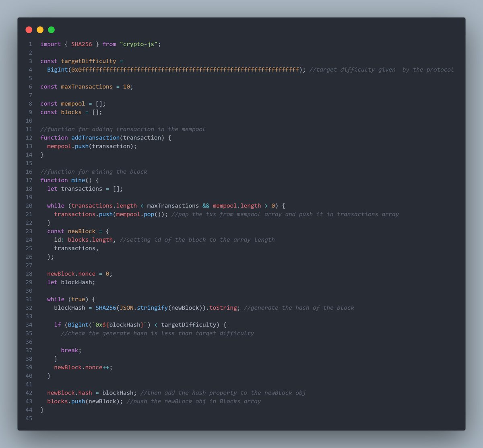Click the long 0x0fff hex value

(x=185, y=70)
